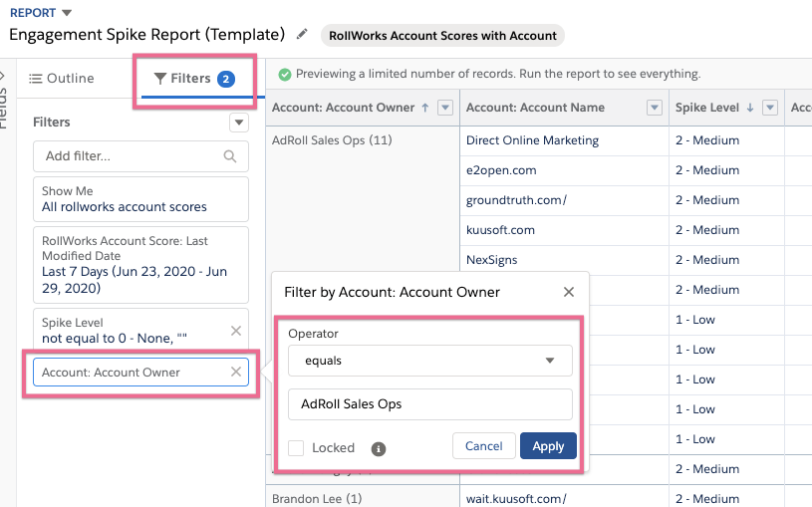Open the groundtruth.com/ account link
812x507 pixels.
point(516,200)
